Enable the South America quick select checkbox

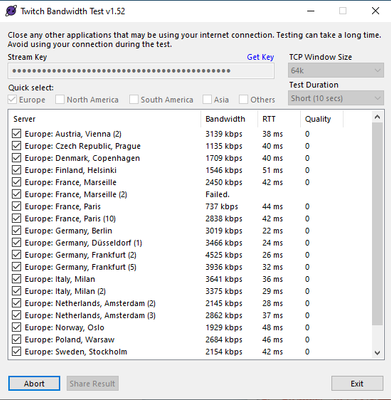[134, 99]
